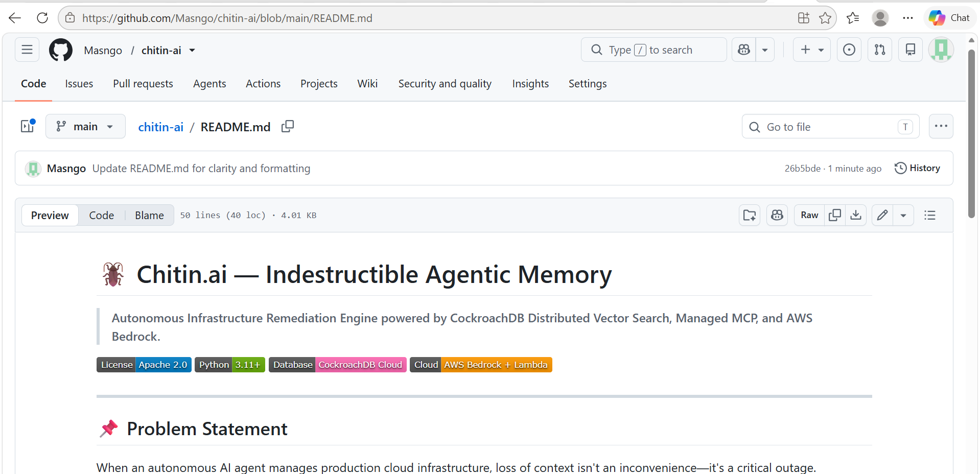980x474 pixels.
Task: Open Security and quality tab
Action: point(445,84)
